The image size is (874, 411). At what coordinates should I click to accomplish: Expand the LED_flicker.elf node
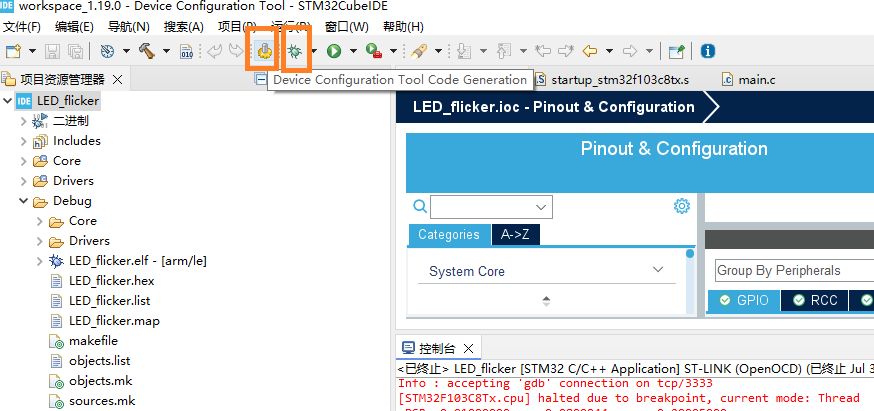pos(39,261)
